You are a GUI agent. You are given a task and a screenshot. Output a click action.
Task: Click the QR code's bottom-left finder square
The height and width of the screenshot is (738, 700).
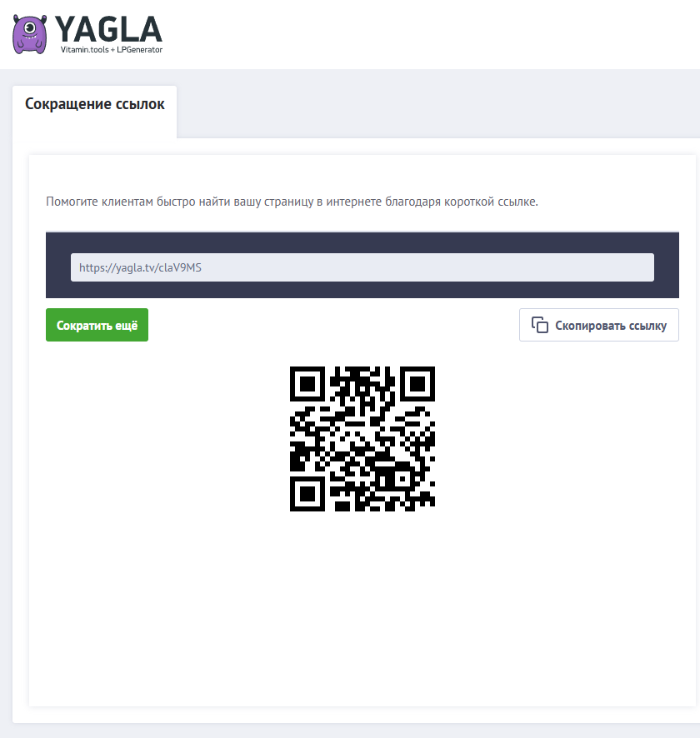tap(307, 494)
